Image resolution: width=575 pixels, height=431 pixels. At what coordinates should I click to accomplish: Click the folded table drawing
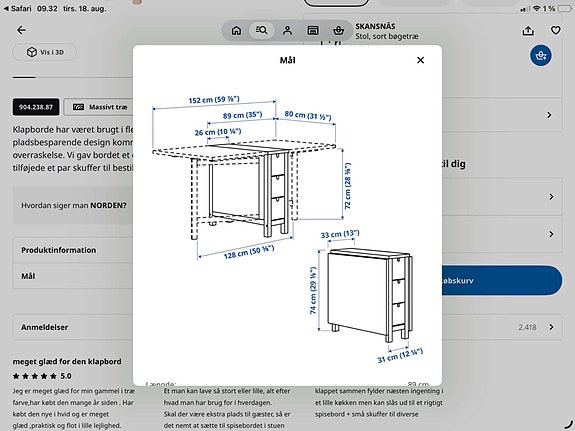tap(370, 295)
